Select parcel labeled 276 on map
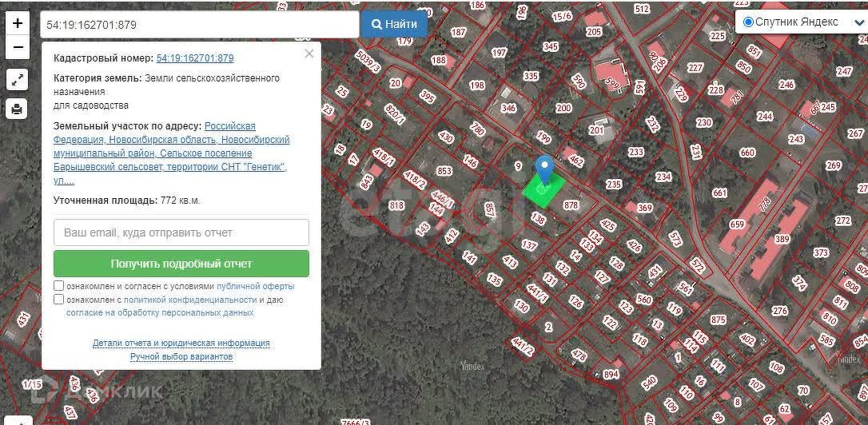This screenshot has height=425, width=868. 779,311
